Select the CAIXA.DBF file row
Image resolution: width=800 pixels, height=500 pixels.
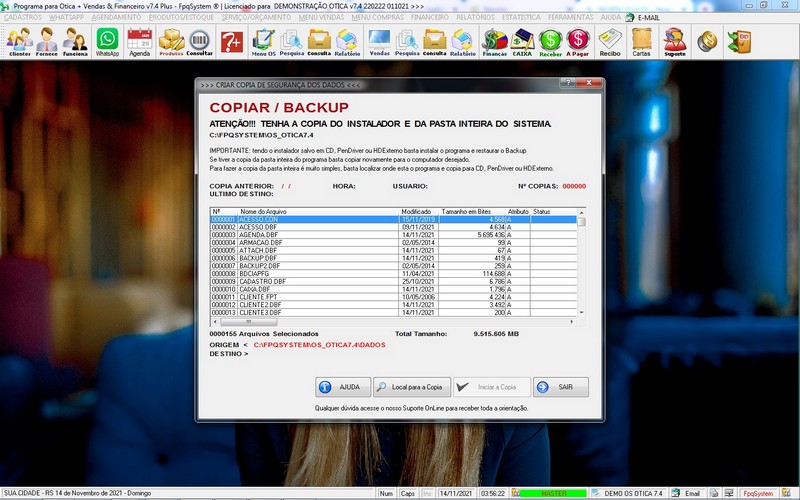(x=393, y=289)
